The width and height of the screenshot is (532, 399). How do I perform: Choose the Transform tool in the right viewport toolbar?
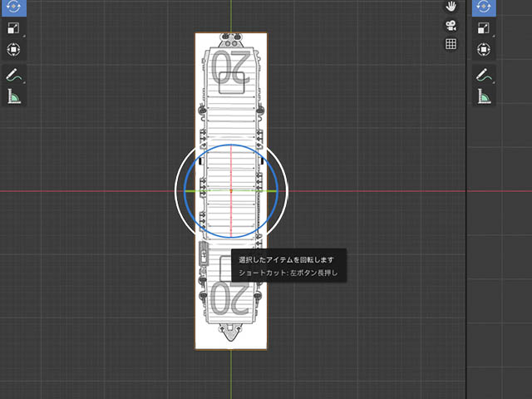(x=484, y=50)
